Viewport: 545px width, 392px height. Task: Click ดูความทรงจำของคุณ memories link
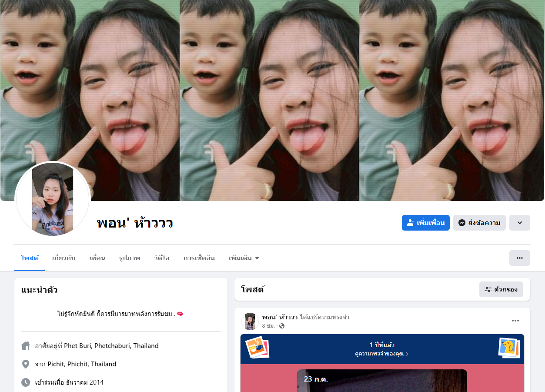[381, 354]
